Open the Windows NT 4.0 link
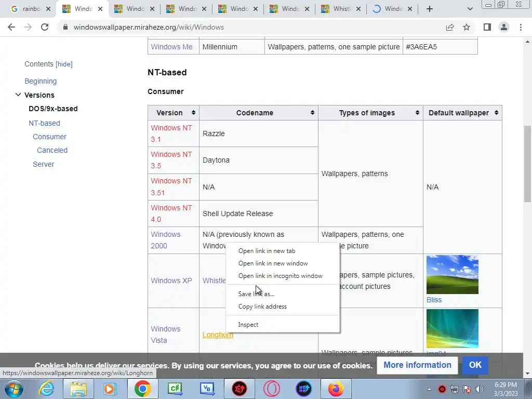The image size is (532, 399). 171,214
